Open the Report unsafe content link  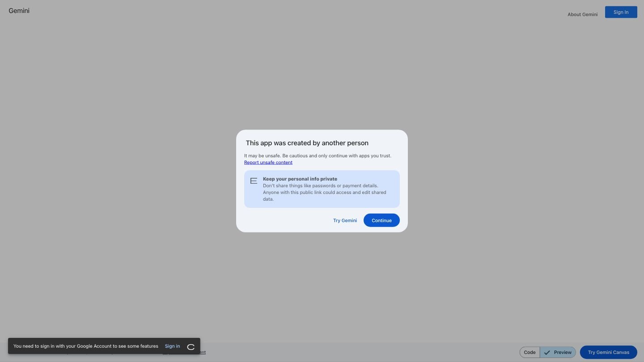coord(268,162)
